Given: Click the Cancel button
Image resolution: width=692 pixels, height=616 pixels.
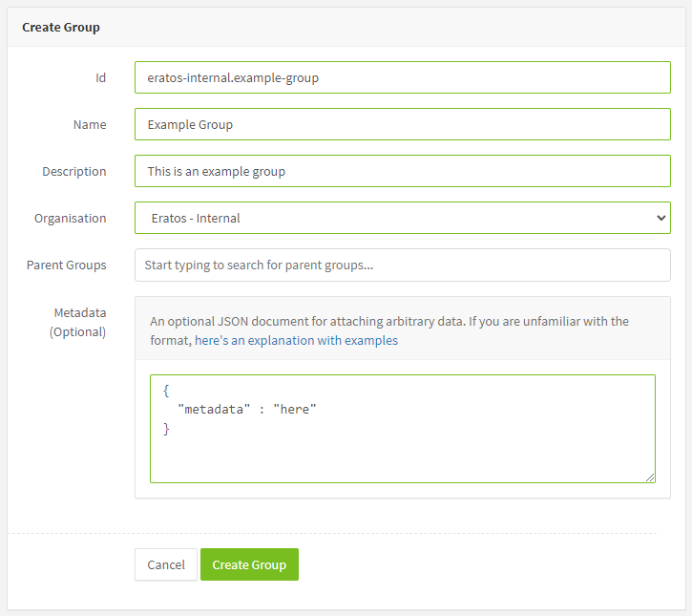Looking at the screenshot, I should pos(166,564).
